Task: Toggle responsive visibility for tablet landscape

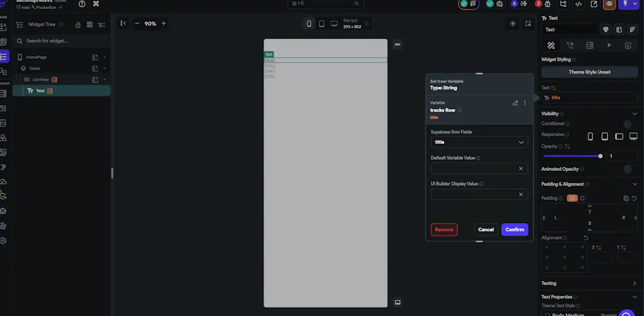Action: pyautogui.click(x=619, y=136)
